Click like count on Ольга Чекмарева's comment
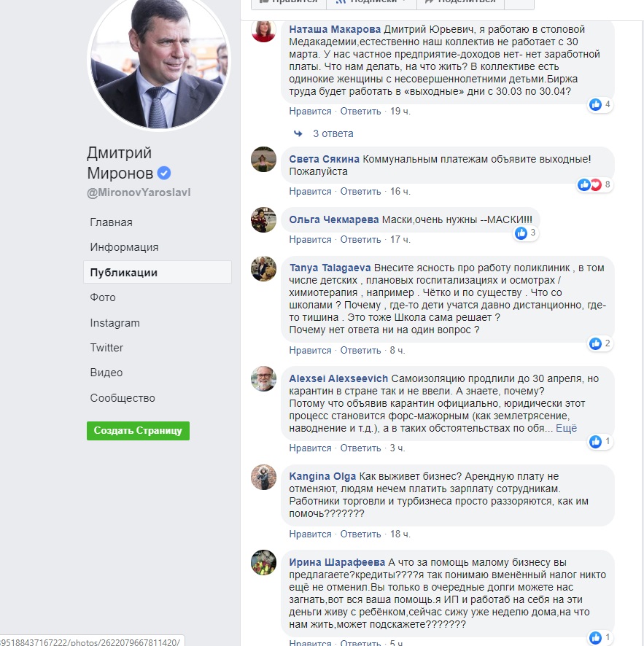 532,233
